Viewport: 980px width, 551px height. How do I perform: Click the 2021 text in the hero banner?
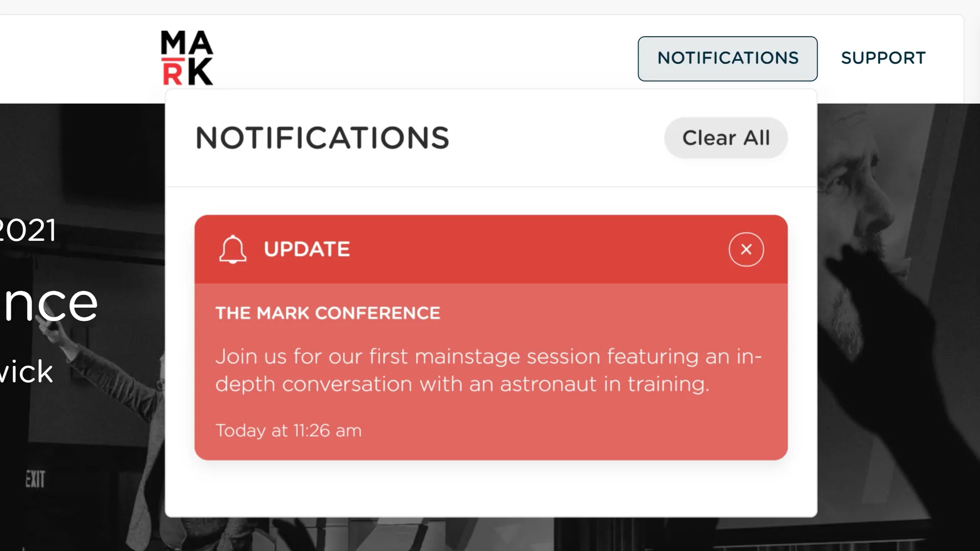coord(28,230)
